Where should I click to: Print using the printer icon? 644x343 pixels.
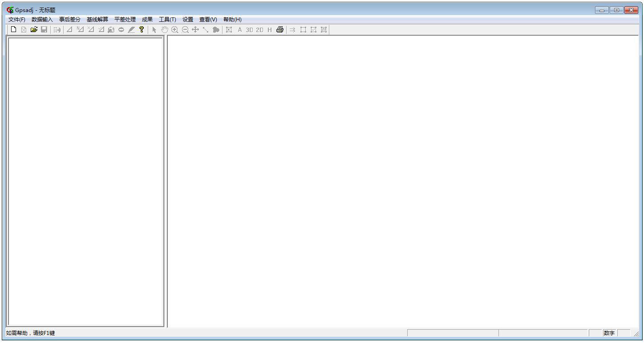280,30
